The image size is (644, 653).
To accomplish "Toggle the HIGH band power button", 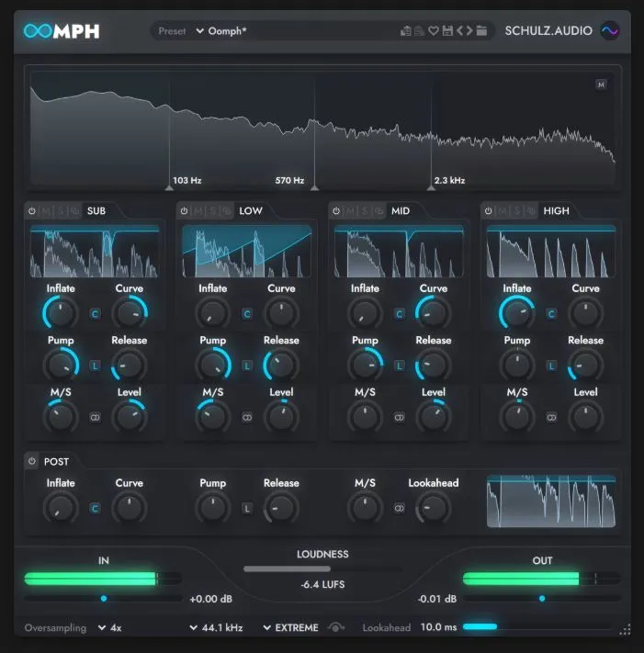I will [x=488, y=211].
